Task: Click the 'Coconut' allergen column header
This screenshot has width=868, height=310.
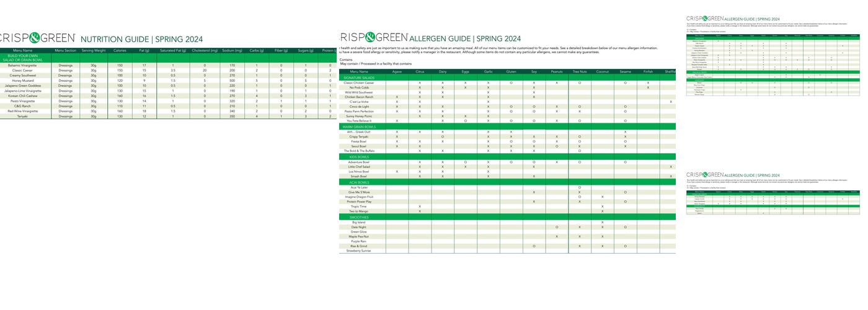Action: 602,72
